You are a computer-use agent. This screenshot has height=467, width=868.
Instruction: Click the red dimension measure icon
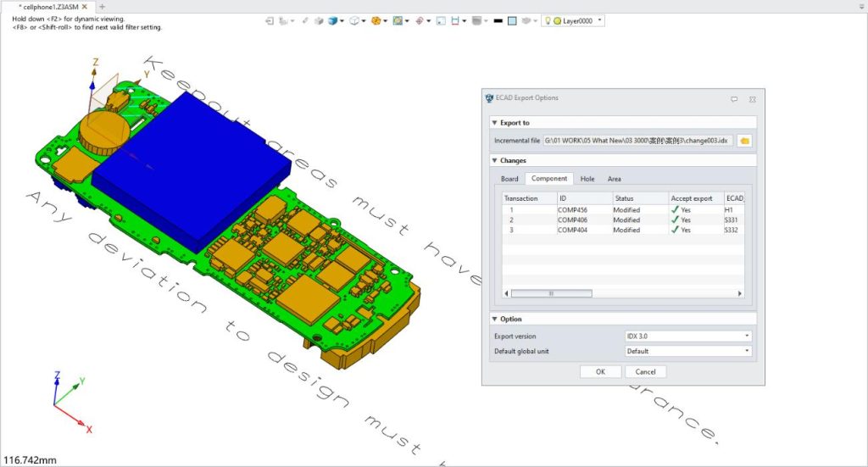tap(457, 20)
